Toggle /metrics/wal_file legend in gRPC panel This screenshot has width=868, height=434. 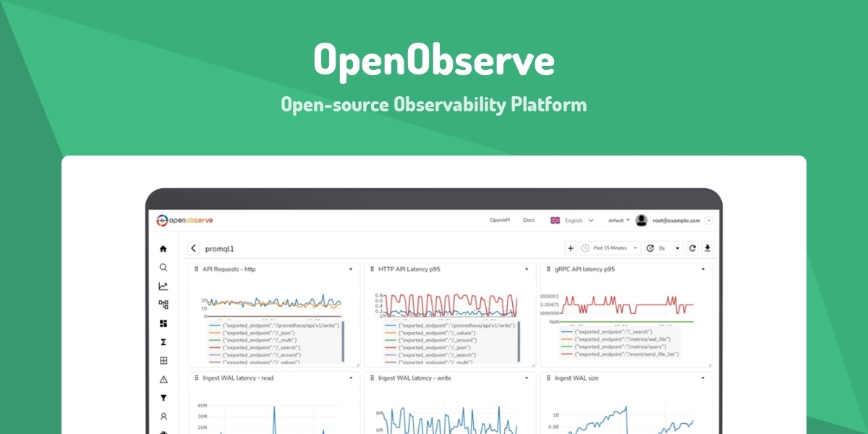tap(616, 339)
